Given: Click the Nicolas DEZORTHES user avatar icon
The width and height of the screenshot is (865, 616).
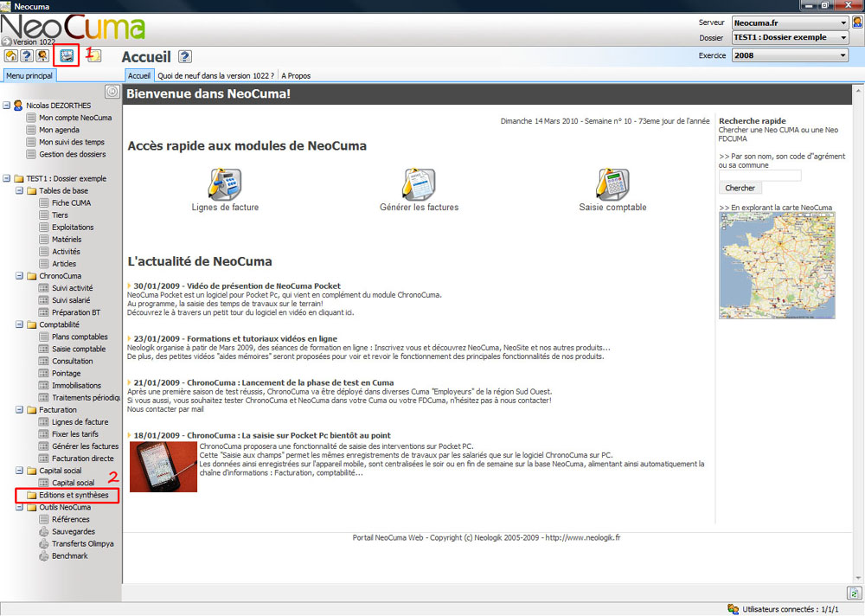Looking at the screenshot, I should point(18,105).
